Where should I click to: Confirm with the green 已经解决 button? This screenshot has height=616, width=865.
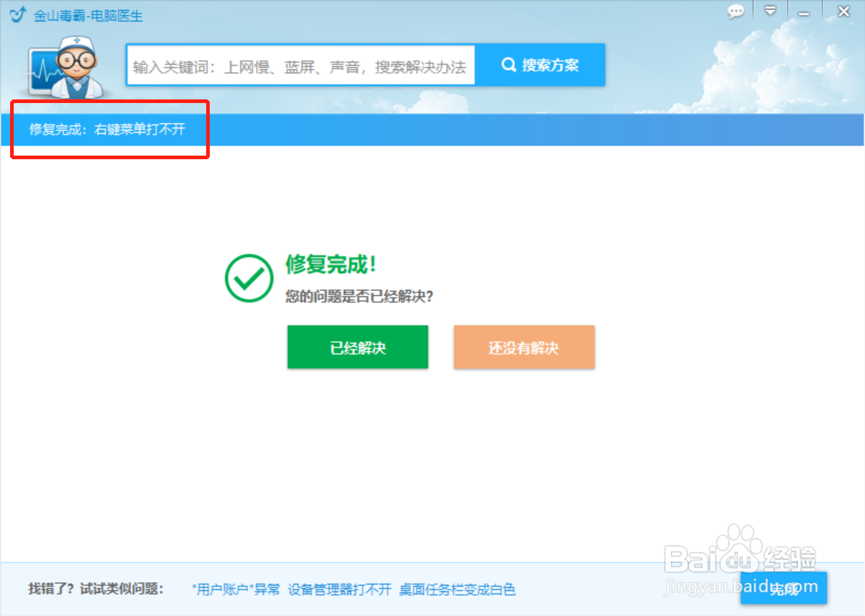click(x=358, y=347)
